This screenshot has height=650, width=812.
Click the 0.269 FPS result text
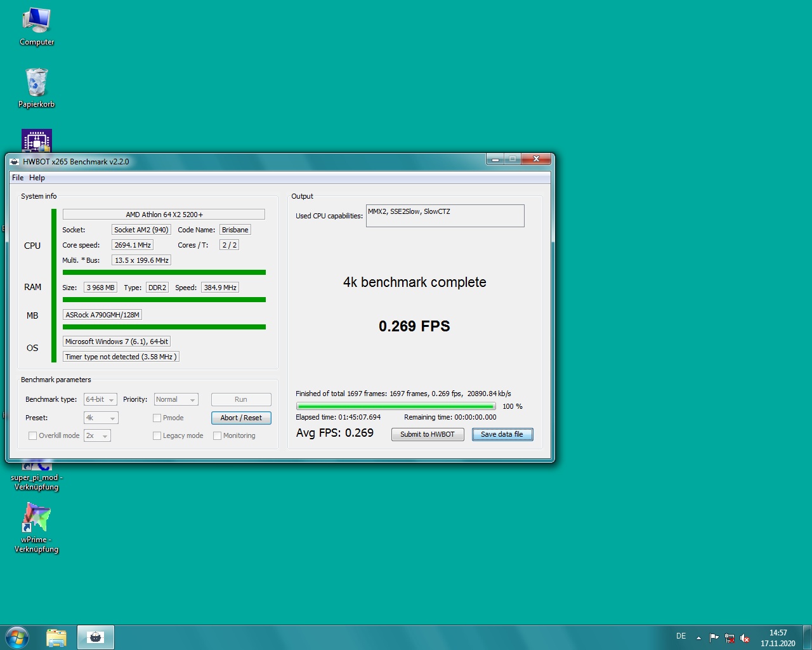pos(414,326)
